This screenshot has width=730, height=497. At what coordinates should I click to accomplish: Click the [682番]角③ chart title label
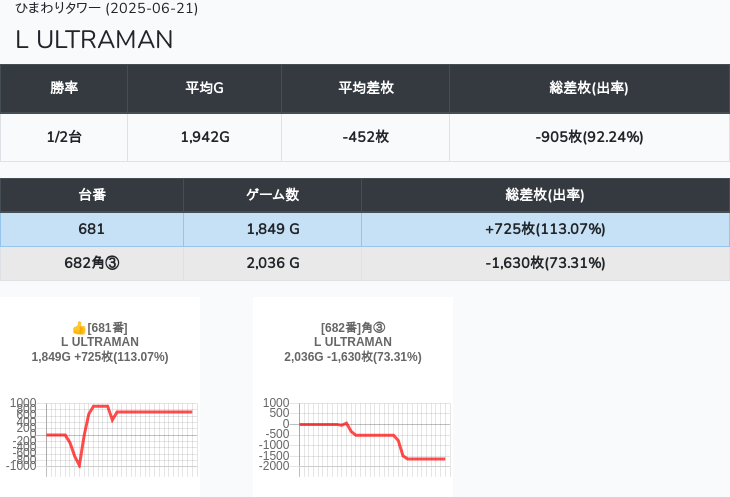pyautogui.click(x=353, y=328)
